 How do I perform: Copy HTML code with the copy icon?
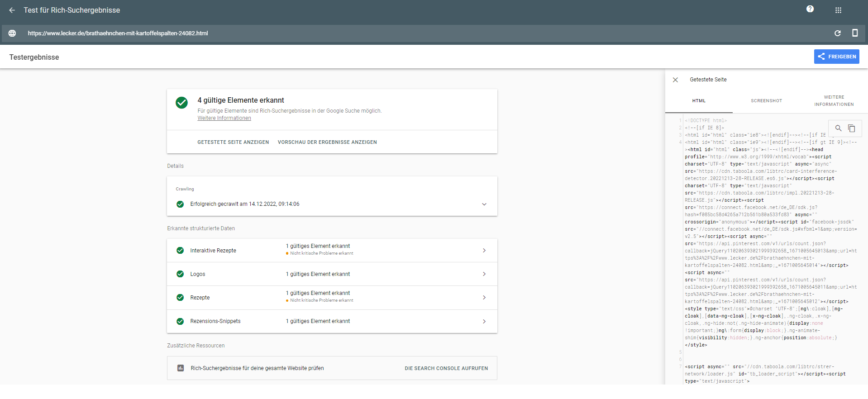click(851, 128)
